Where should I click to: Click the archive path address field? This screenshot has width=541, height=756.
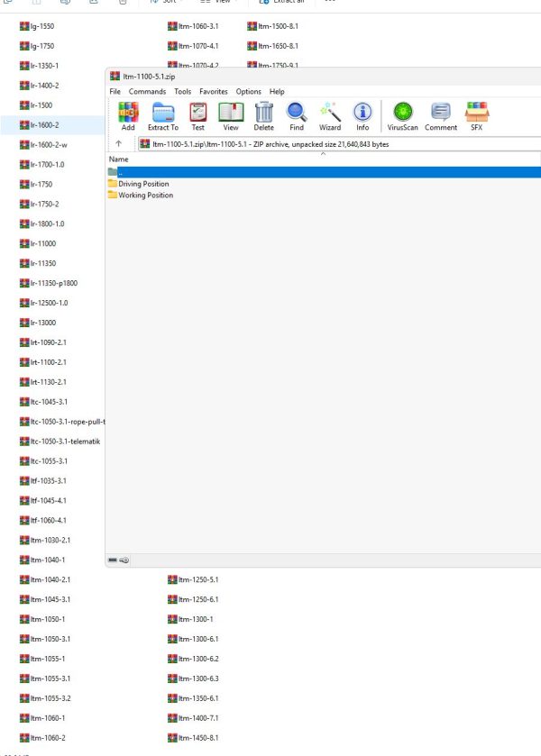339,144
